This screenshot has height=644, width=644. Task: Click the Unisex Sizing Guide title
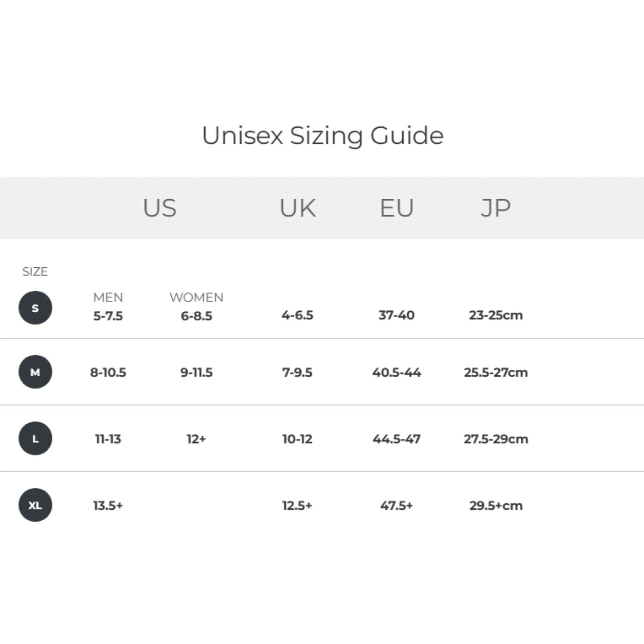point(322,136)
